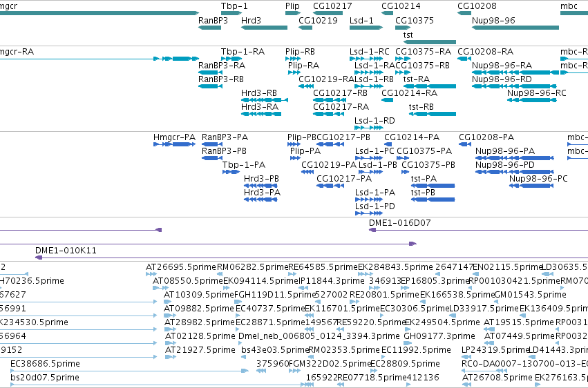Select EST bs20d07.5prime
588x388 pixels.
(162, 385)
